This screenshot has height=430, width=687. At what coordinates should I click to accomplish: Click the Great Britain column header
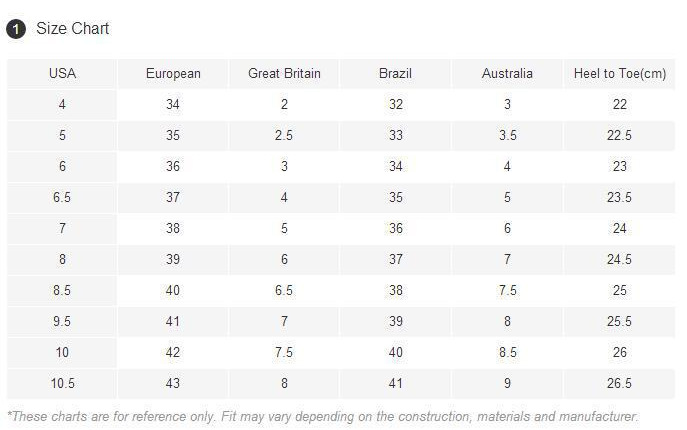pos(284,73)
